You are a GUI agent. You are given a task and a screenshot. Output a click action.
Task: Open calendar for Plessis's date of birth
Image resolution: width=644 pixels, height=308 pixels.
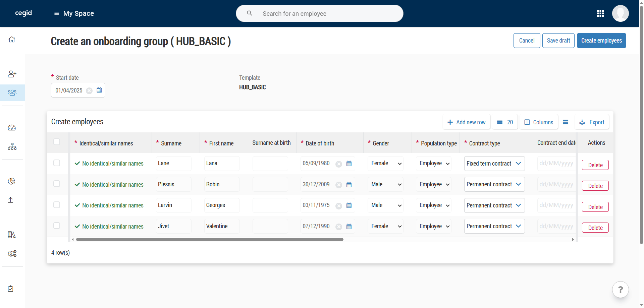(x=349, y=185)
